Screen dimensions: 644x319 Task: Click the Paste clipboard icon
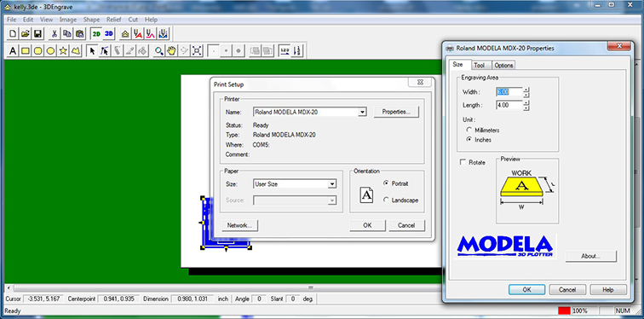[x=80, y=34]
